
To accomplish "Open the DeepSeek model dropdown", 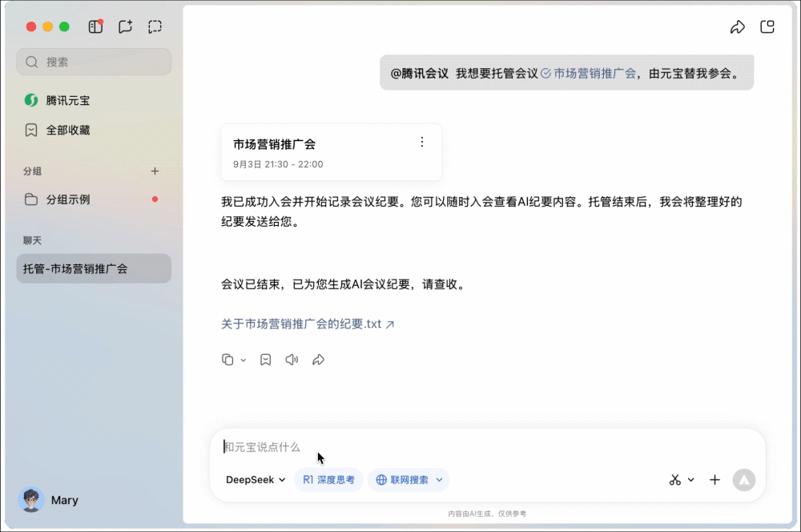I will coord(256,480).
